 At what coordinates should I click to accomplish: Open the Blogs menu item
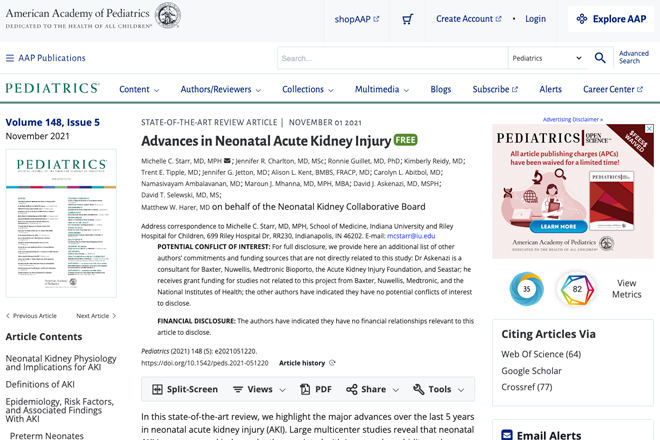coord(440,90)
